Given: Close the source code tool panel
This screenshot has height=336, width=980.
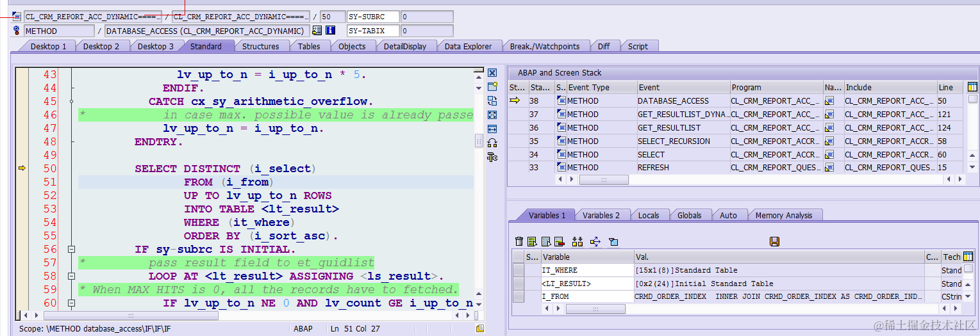Looking at the screenshot, I should pyautogui.click(x=492, y=73).
